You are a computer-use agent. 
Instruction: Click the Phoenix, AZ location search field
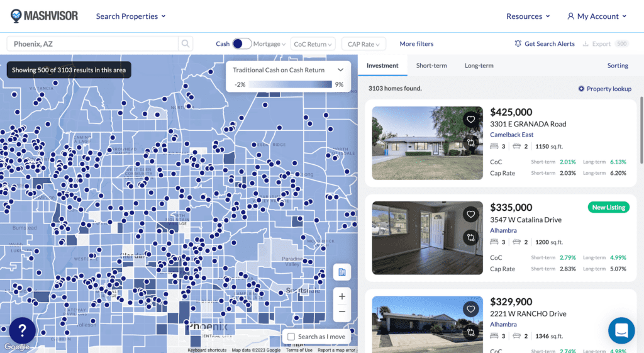pos(92,44)
